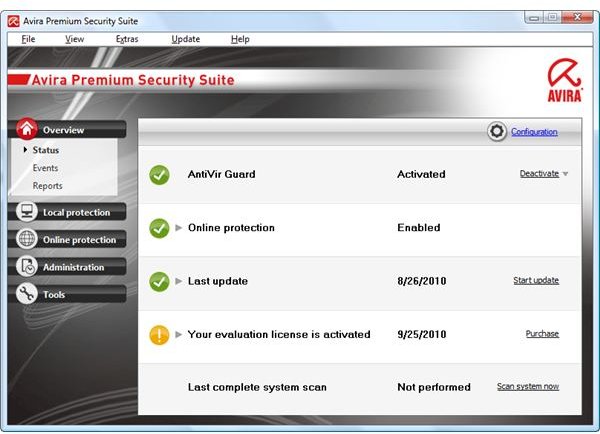Expand the evaluation license row arrow
600x434 pixels.
click(x=178, y=334)
